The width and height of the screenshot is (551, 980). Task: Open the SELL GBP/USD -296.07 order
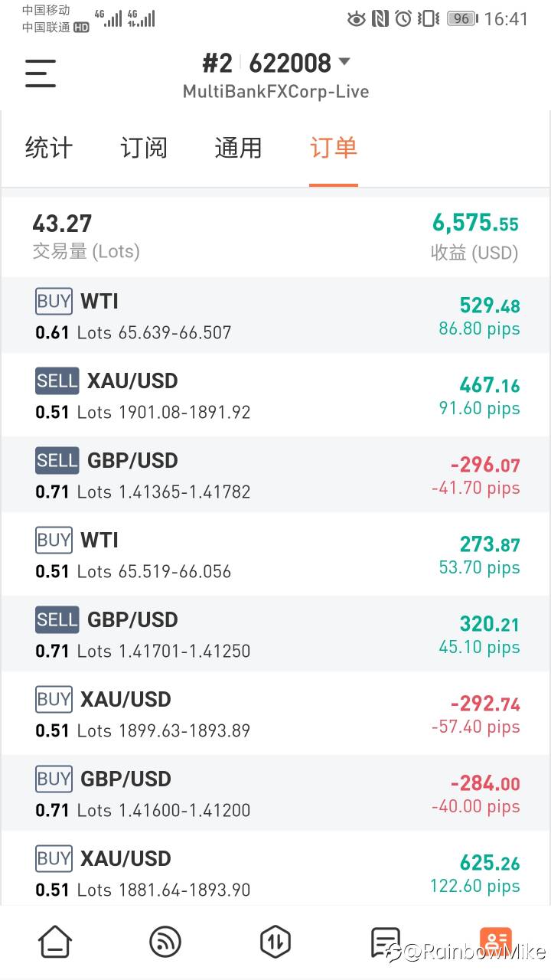[x=275, y=475]
